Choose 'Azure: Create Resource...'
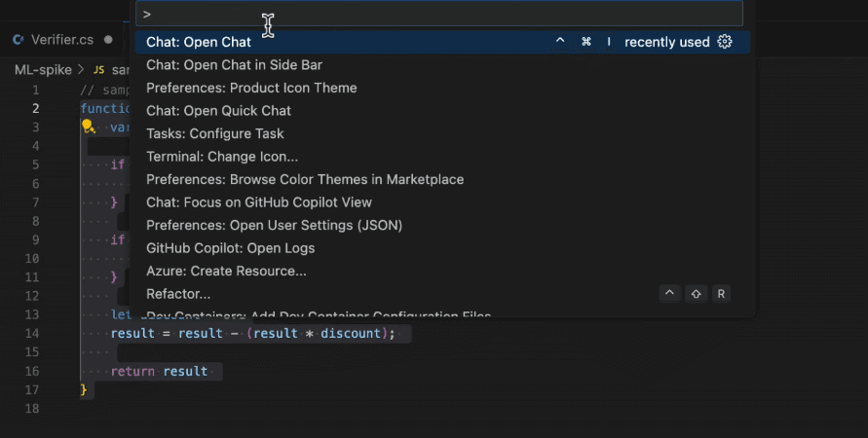868x438 pixels. click(x=442, y=271)
